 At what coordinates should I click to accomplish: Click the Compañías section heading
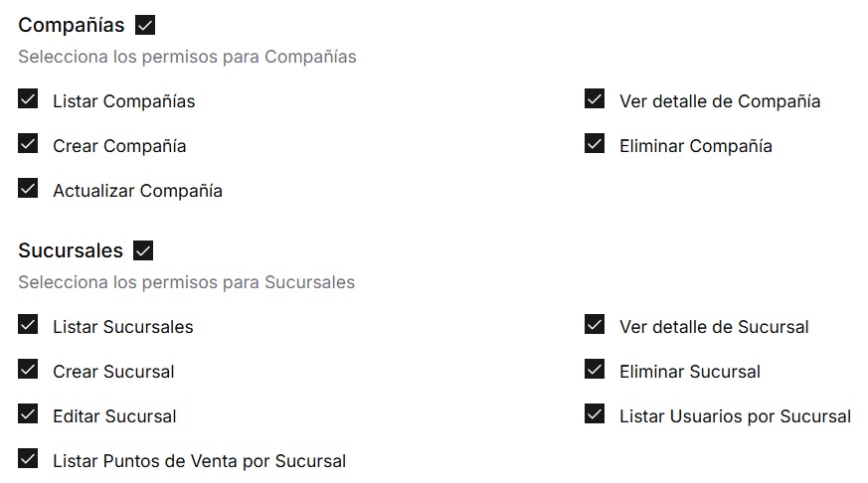point(72,26)
